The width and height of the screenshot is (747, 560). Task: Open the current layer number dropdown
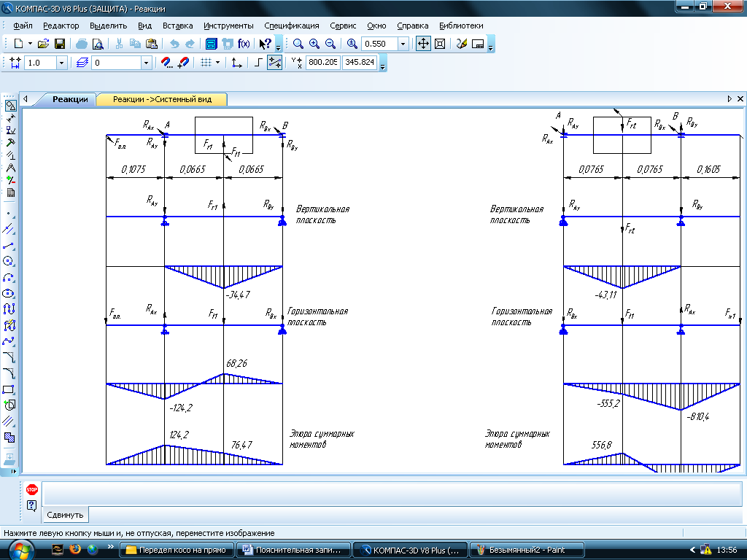pos(146,63)
